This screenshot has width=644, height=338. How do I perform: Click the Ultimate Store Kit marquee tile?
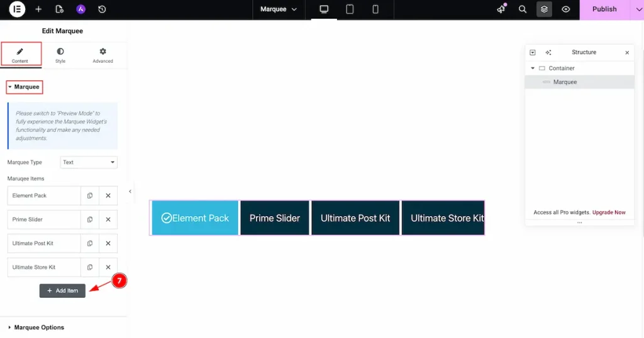tap(443, 218)
